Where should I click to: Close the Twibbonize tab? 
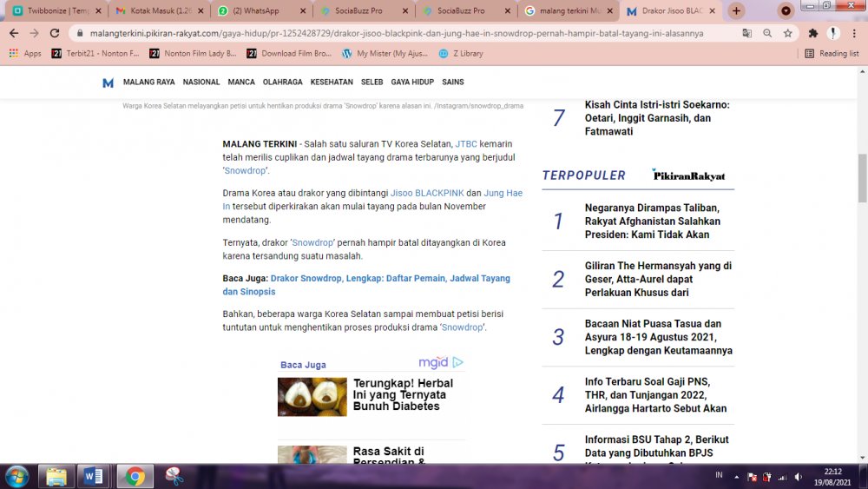[x=98, y=10]
